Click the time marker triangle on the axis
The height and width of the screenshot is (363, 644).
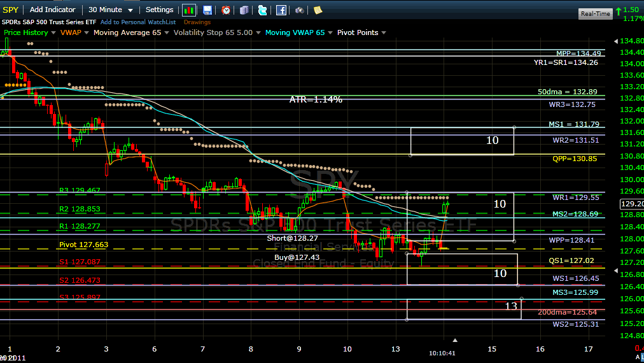454,340
